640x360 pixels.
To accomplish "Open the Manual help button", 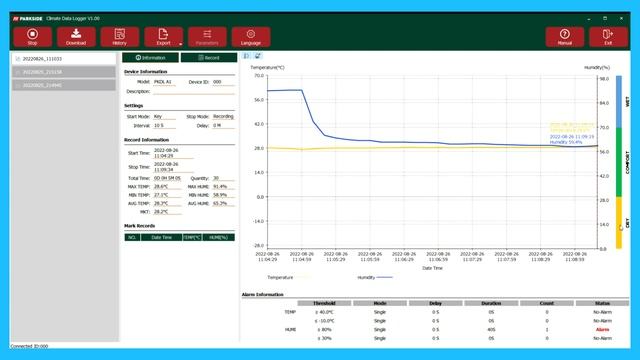I will point(564,37).
